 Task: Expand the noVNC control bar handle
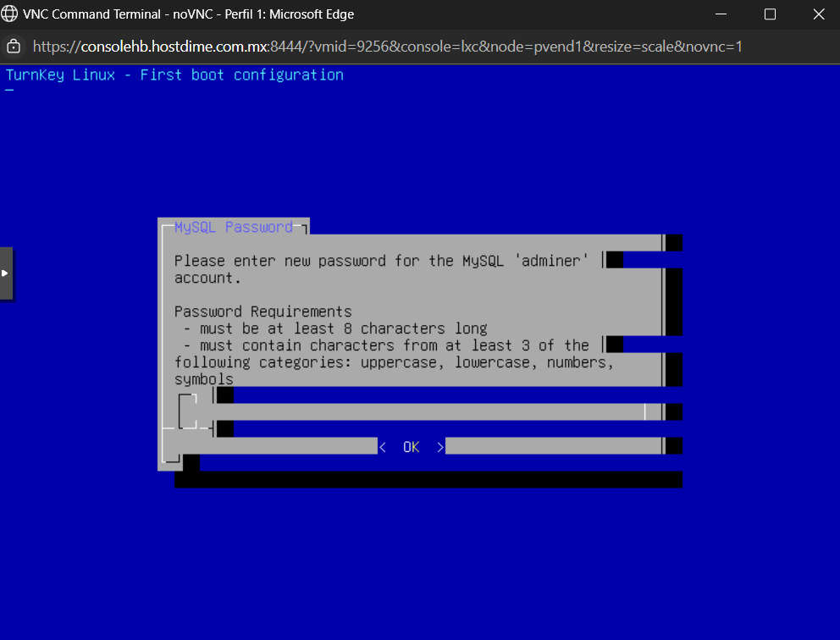6,273
